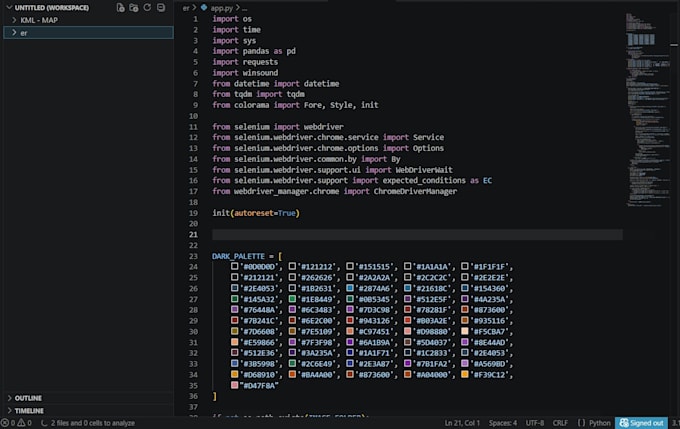
Task: Click the app.py breadcrumb segment
Action: [222, 8]
